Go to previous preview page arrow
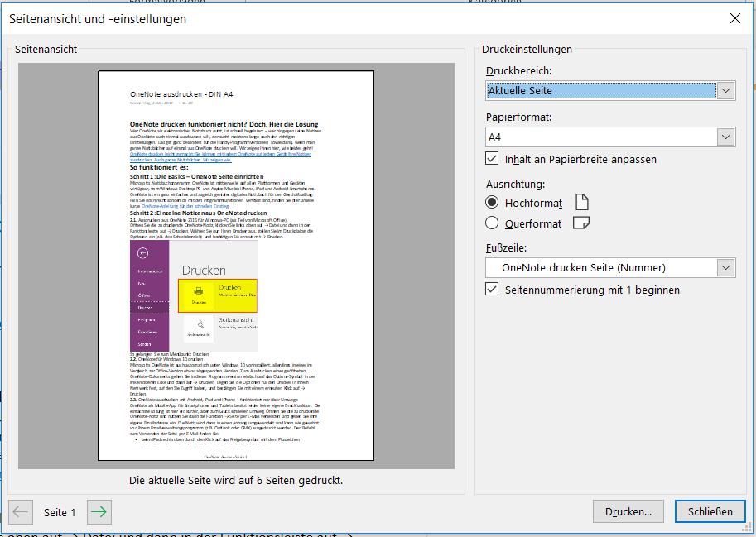The image size is (756, 537). click(x=21, y=511)
